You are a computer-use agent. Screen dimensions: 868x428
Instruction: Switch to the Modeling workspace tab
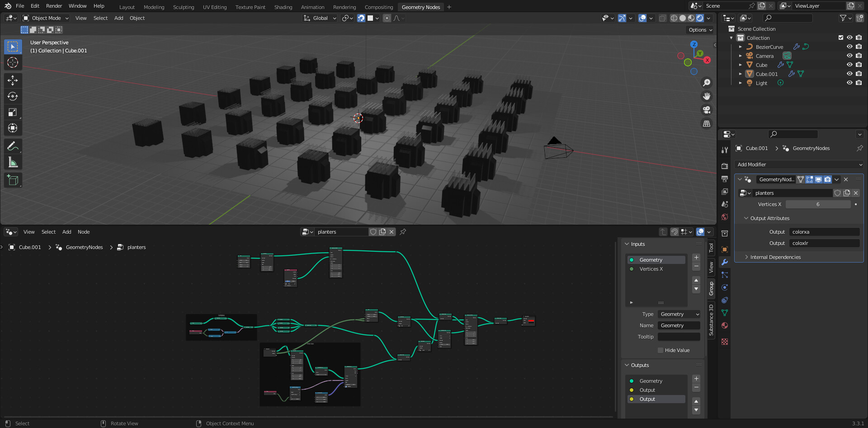pos(154,7)
